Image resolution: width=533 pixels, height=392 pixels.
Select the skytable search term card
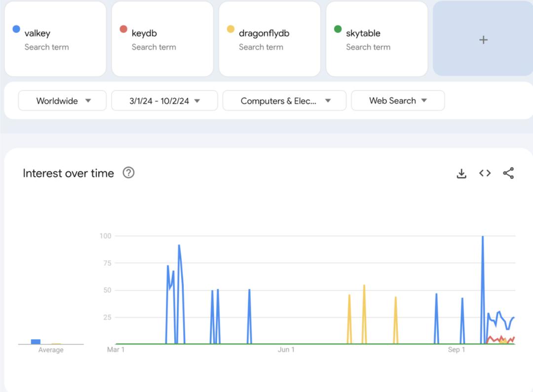click(377, 39)
